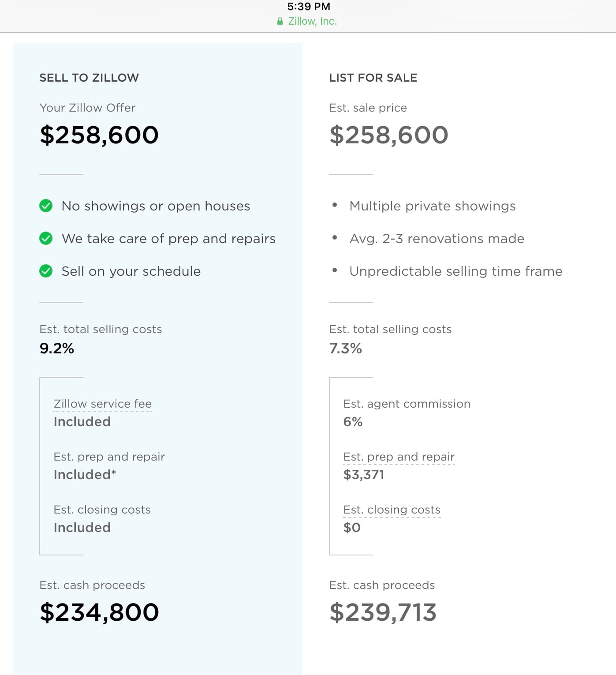Click the right-column Est. prep and repair tooltip label
Image resolution: width=616 pixels, height=675 pixels.
399,457
